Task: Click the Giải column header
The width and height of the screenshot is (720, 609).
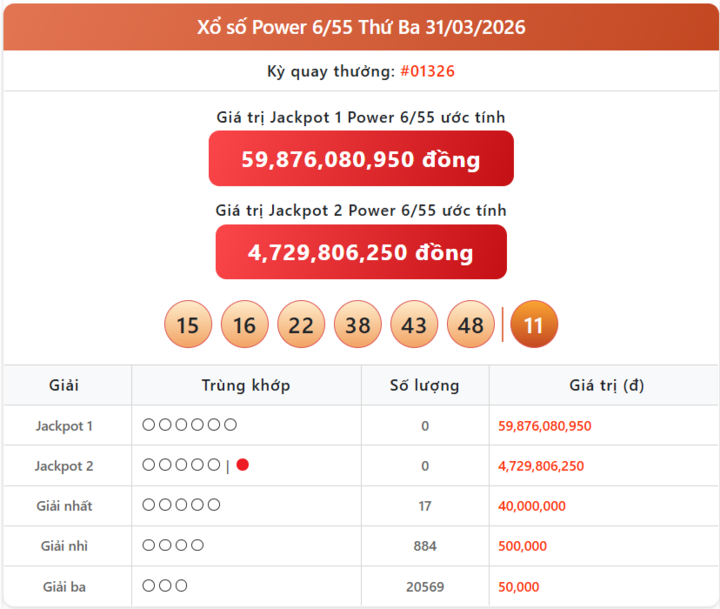Action: (64, 385)
